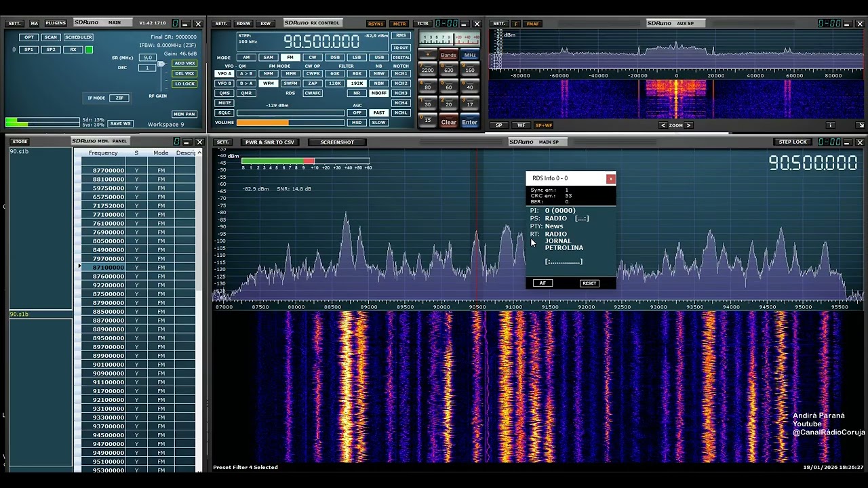
Task: Enable the LO LOCK toggle
Action: click(x=184, y=83)
